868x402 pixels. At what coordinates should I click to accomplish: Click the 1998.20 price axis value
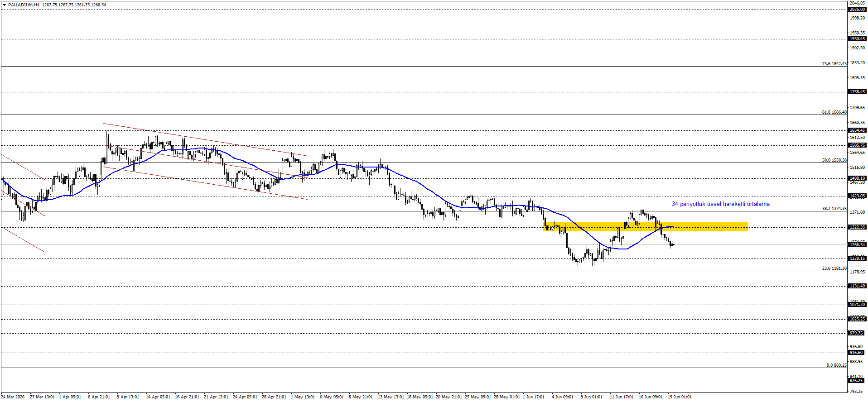coord(857,18)
